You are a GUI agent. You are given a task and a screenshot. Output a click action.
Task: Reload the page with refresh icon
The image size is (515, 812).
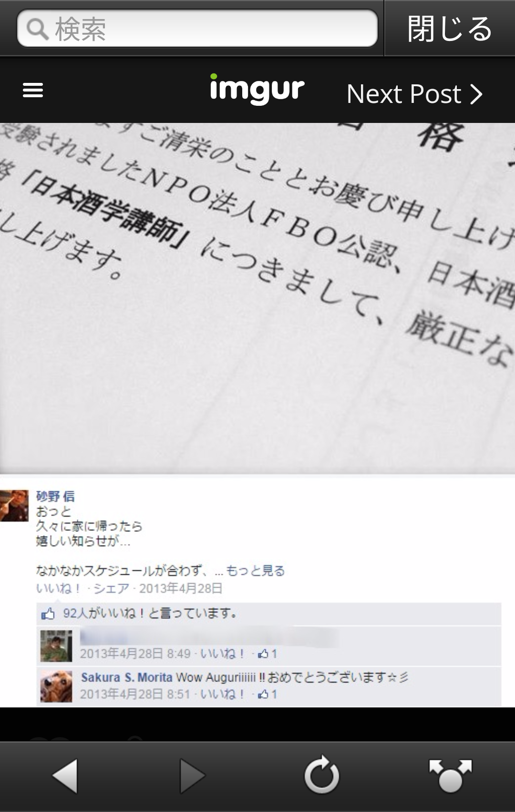(322, 775)
